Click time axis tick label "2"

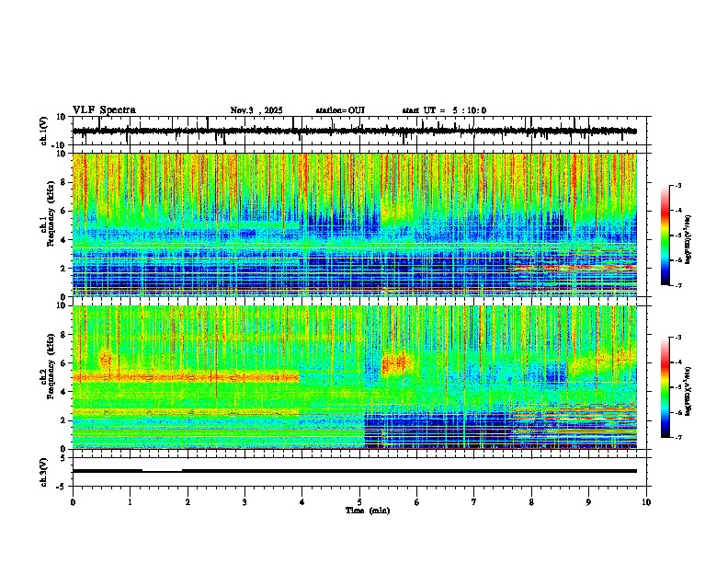click(x=188, y=502)
